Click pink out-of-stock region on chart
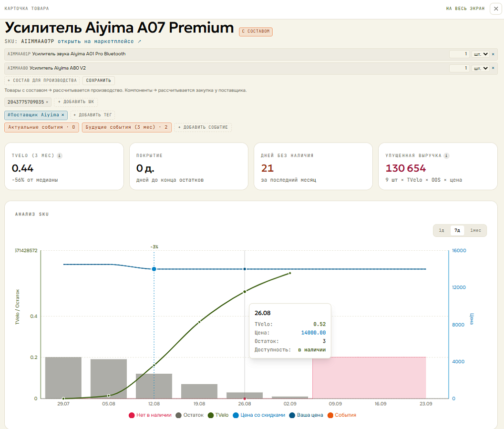Screen dimensions: 504x429 369,378
